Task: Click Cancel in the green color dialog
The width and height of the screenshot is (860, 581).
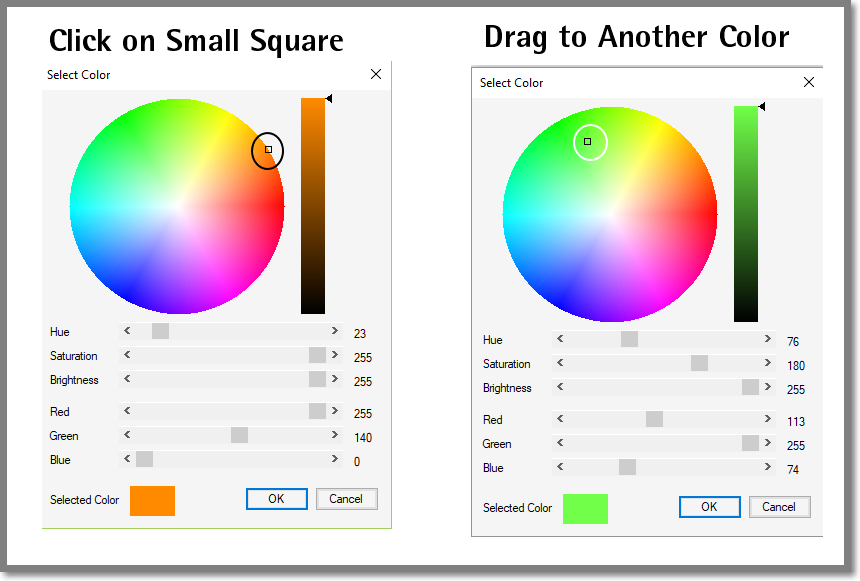Action: point(779,507)
